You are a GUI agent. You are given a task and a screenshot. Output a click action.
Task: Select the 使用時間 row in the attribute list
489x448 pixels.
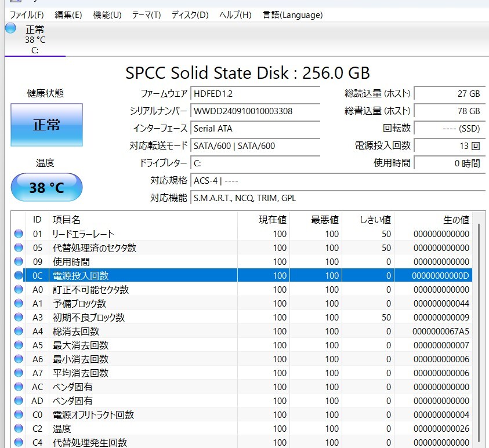pyautogui.click(x=242, y=262)
